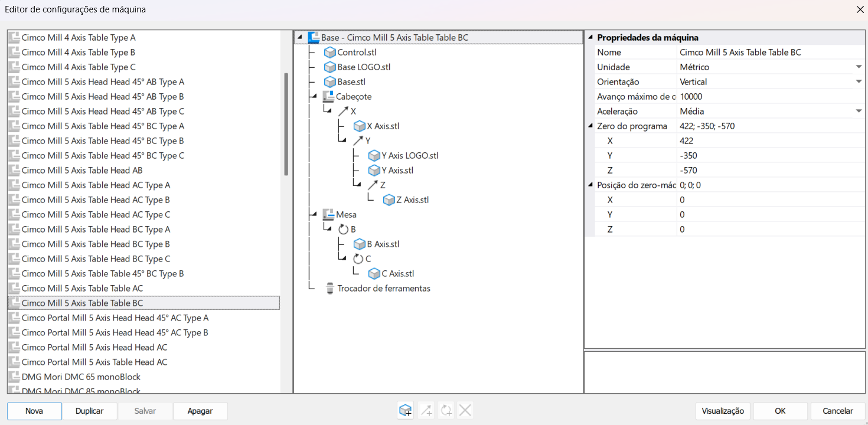Click the Mesa component icon
The height and width of the screenshot is (425, 868).
[x=328, y=215]
